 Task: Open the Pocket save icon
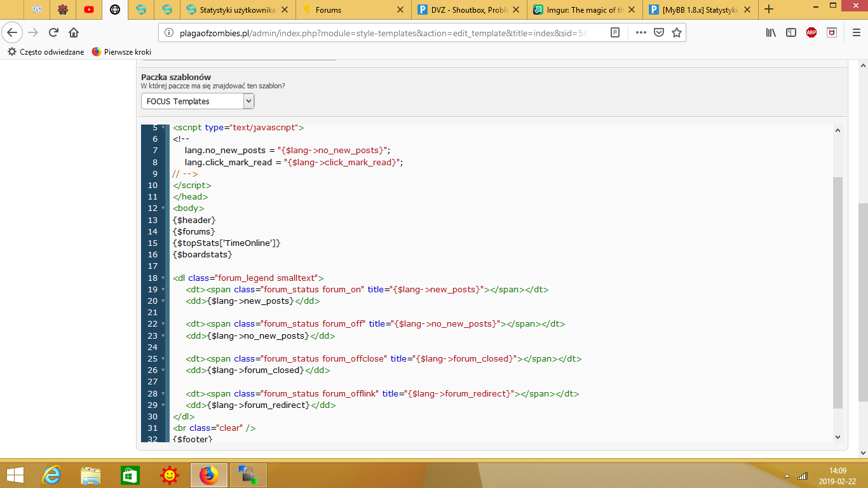[660, 32]
